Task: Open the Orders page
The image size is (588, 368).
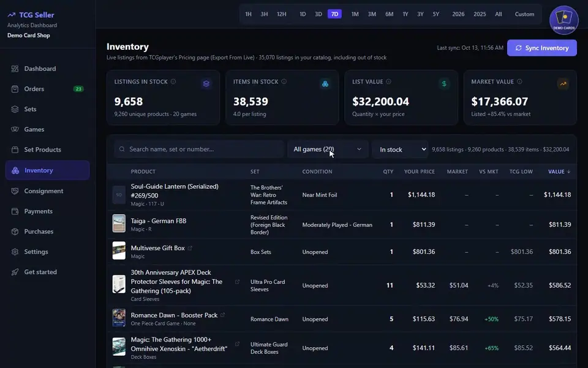Action: (x=48, y=89)
